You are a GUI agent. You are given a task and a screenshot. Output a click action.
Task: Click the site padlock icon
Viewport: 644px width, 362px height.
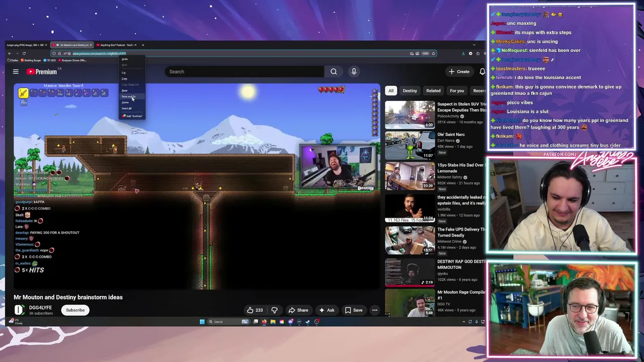59,53
